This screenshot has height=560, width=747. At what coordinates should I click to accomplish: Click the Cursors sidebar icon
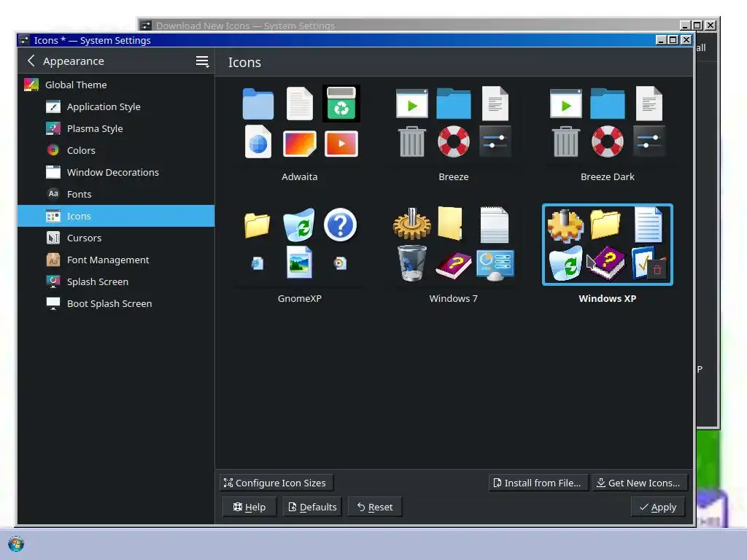point(53,238)
